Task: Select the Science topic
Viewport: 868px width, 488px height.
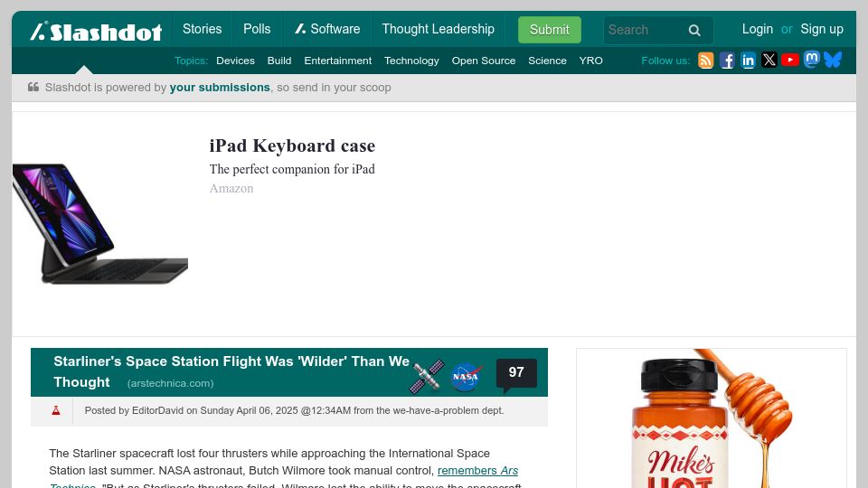Action: (547, 61)
